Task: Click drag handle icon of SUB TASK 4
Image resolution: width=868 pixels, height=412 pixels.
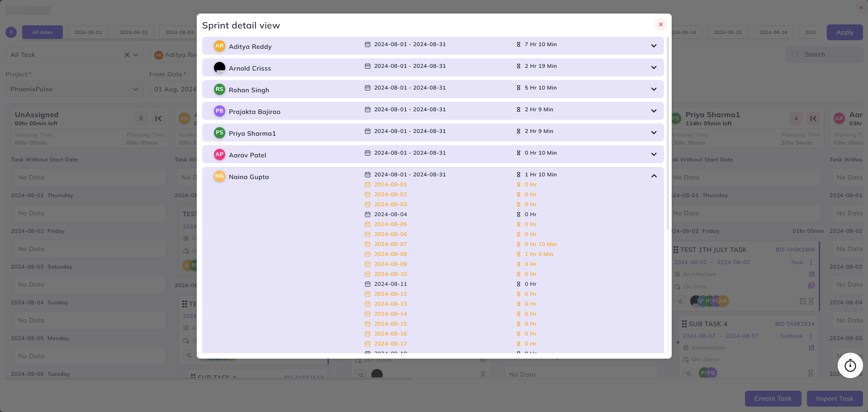Action: pyautogui.click(x=684, y=324)
